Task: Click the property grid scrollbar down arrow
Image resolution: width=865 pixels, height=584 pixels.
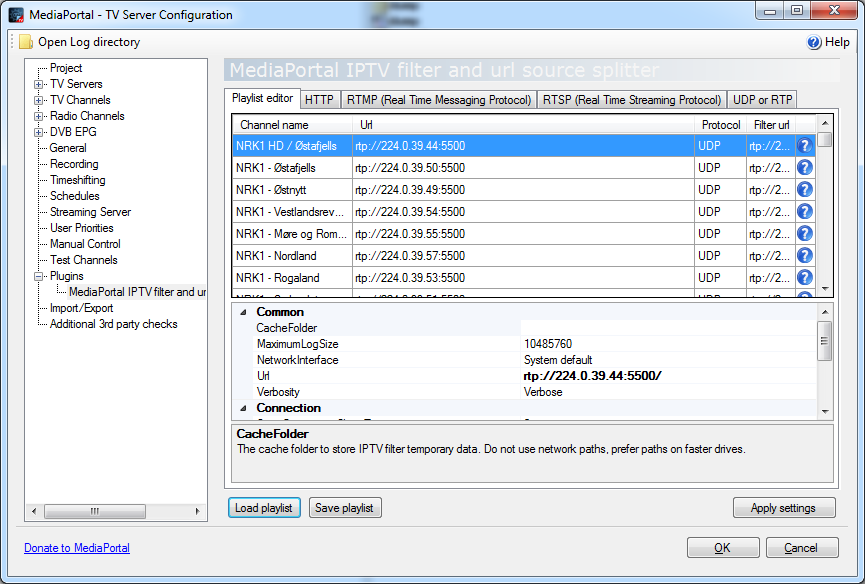Action: 825,411
